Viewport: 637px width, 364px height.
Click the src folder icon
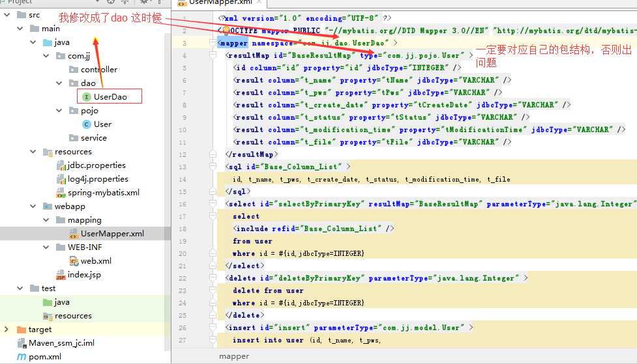(x=22, y=15)
